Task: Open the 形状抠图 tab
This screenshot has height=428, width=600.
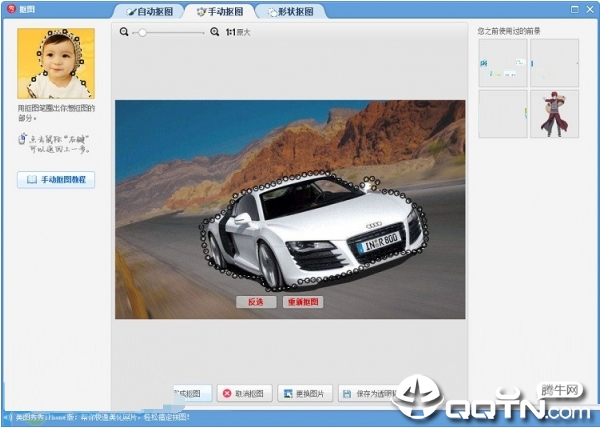Action: click(x=290, y=12)
